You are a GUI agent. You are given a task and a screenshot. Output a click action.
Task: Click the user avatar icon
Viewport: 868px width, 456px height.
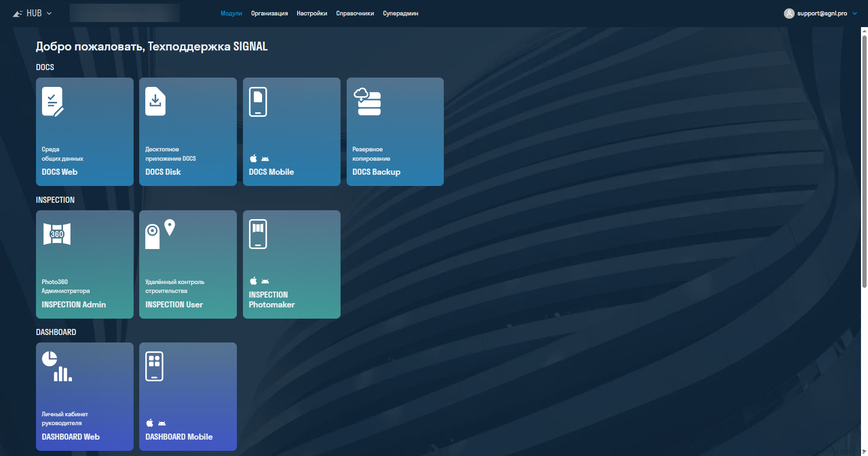789,14
